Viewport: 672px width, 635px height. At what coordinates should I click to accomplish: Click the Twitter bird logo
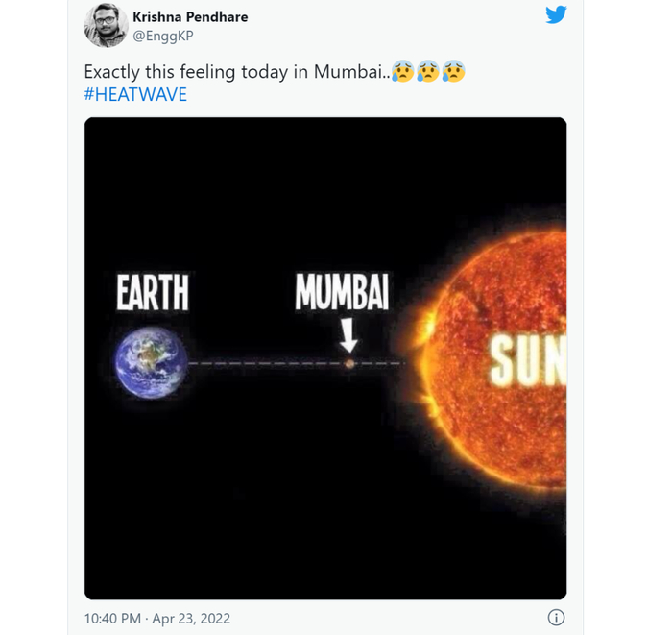click(556, 15)
